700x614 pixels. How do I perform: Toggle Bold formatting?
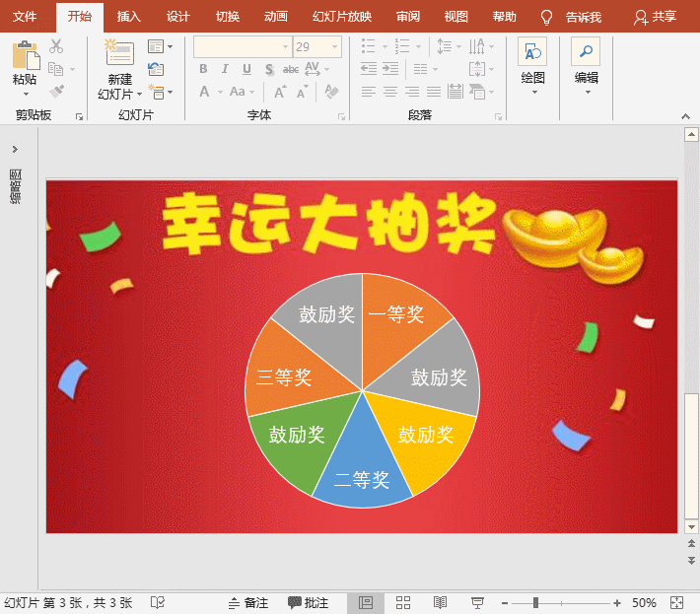203,69
